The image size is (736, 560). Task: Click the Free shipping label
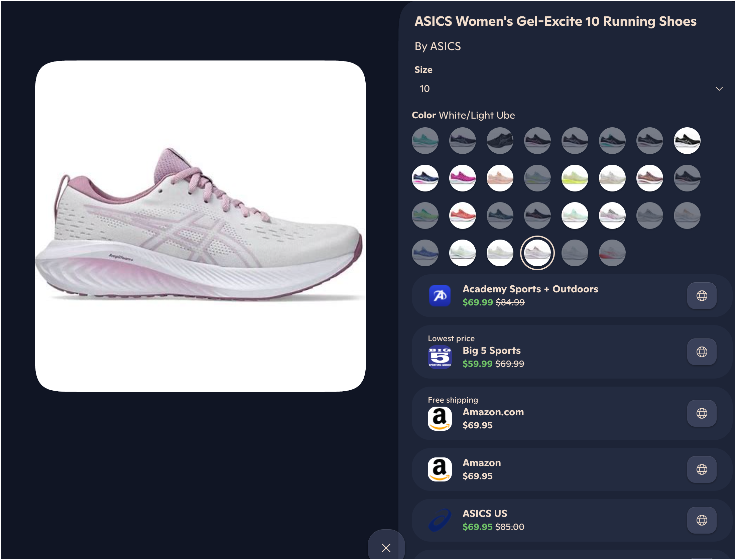point(453,400)
